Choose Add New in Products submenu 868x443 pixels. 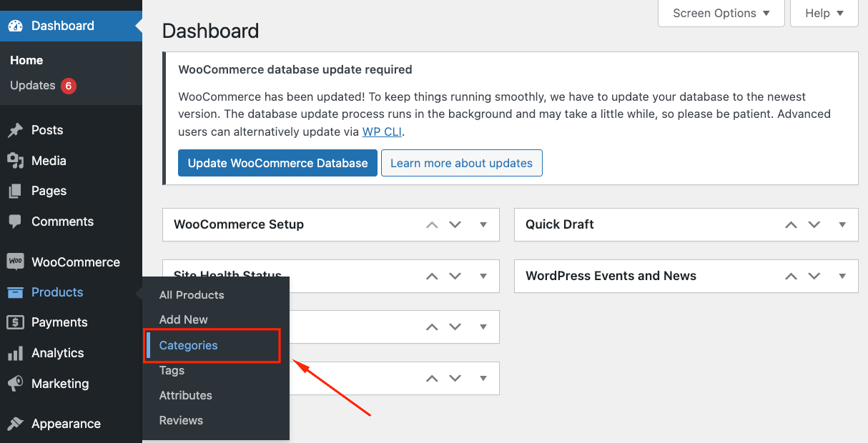(184, 320)
